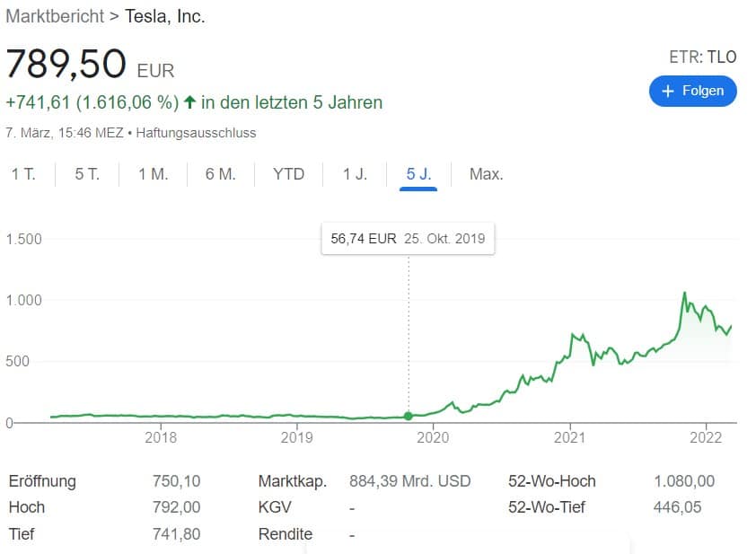Viewport: 756px width, 554px height.
Task: Click the Tesla, Inc. title
Action: click(165, 16)
